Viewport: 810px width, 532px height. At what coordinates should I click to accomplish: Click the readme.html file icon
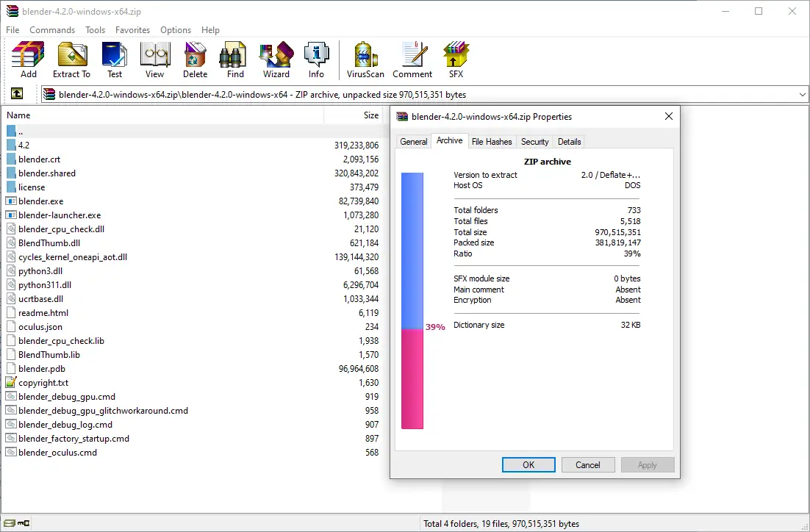point(11,312)
